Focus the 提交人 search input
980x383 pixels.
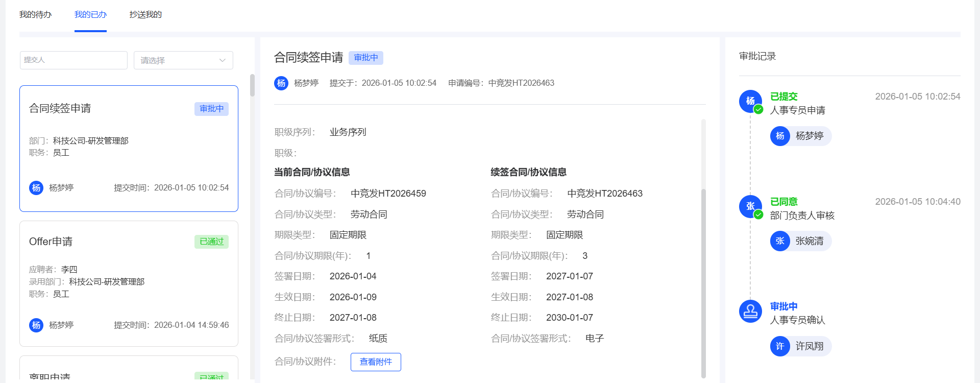point(73,60)
